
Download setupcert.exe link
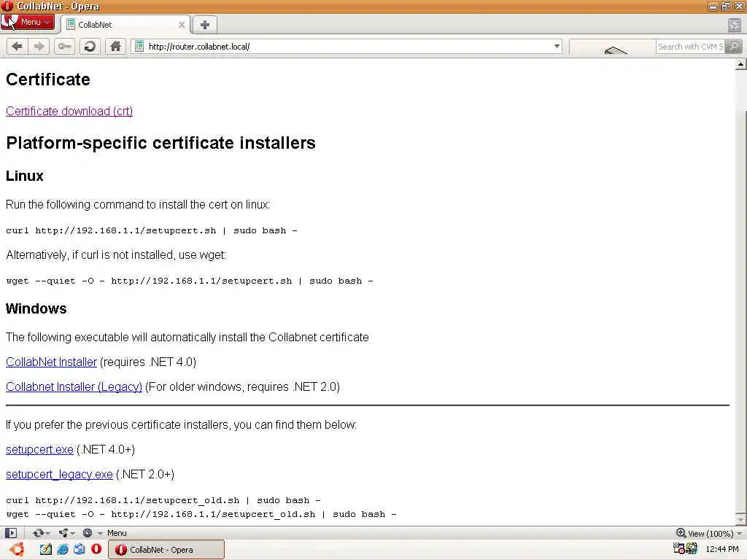click(x=39, y=449)
